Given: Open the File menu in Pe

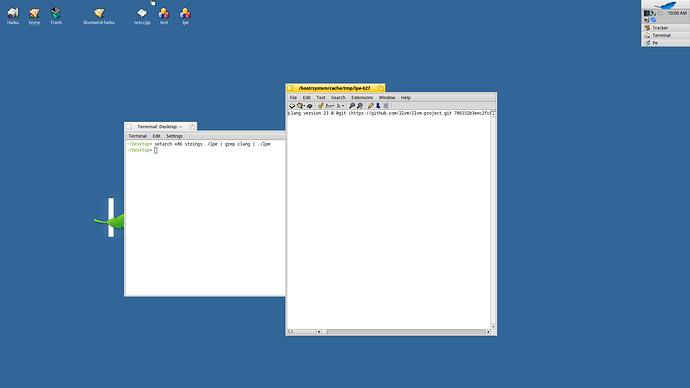Looking at the screenshot, I should (x=293, y=98).
